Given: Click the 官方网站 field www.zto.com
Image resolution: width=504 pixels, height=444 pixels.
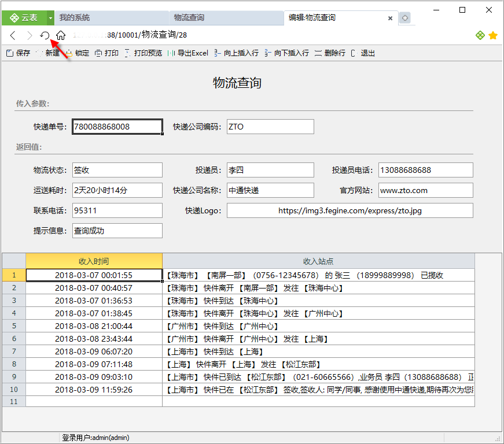Looking at the screenshot, I should (x=425, y=190).
